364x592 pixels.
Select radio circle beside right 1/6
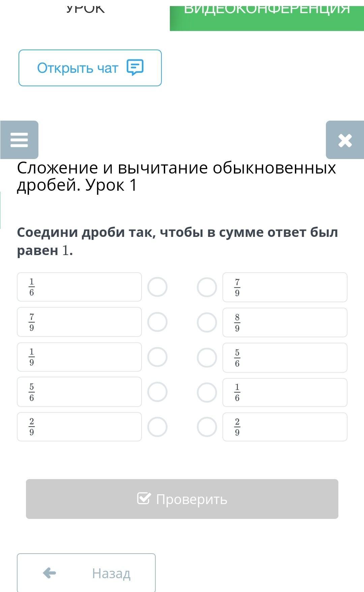(x=207, y=393)
